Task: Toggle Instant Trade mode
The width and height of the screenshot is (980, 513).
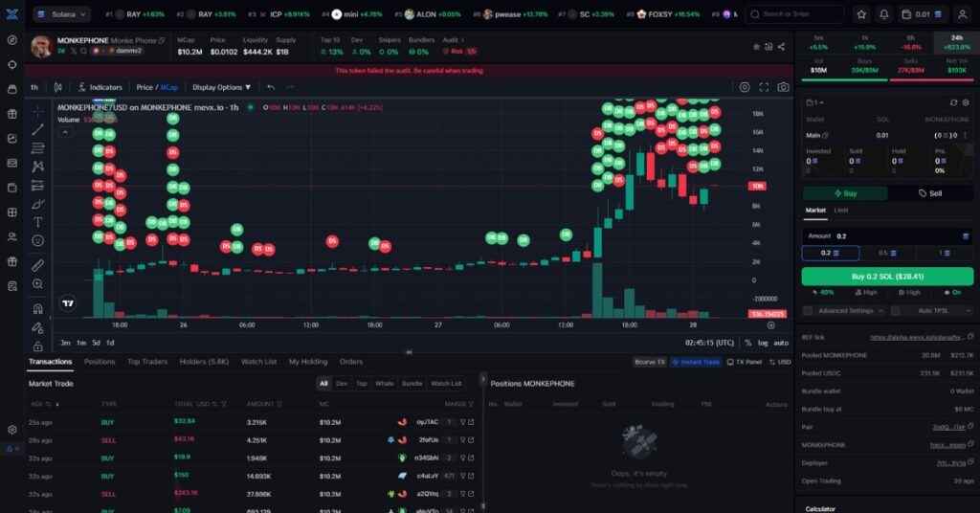Action: click(696, 362)
